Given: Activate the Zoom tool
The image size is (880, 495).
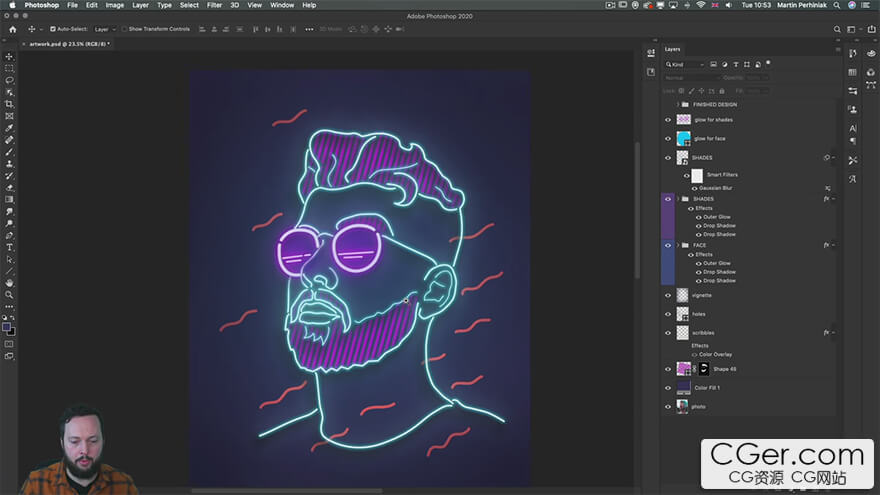Looking at the screenshot, I should pos(10,295).
